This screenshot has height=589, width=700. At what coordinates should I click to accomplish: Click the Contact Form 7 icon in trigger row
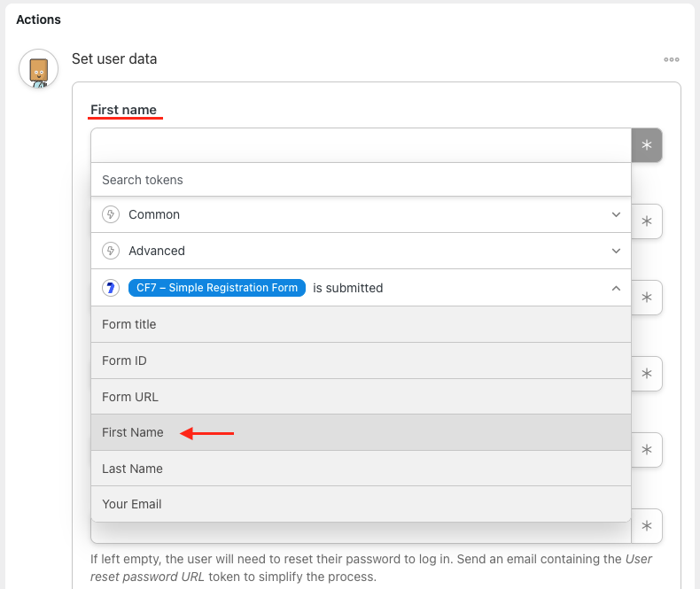tap(111, 288)
